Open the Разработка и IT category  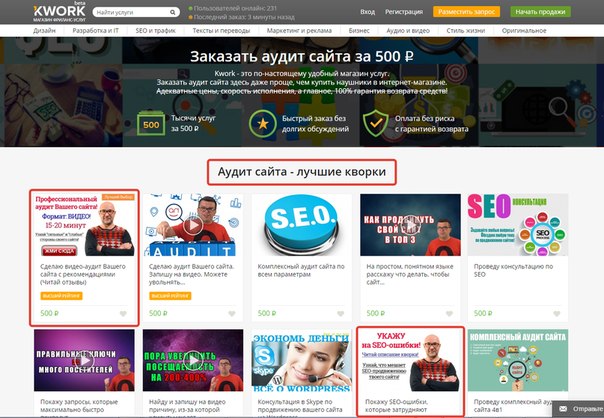pos(96,30)
